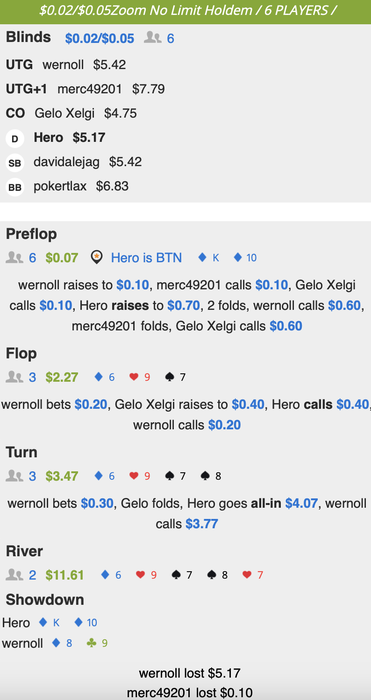Click the all-in $4.07 amount
Viewport: 371px width, 700px height.
(x=301, y=504)
